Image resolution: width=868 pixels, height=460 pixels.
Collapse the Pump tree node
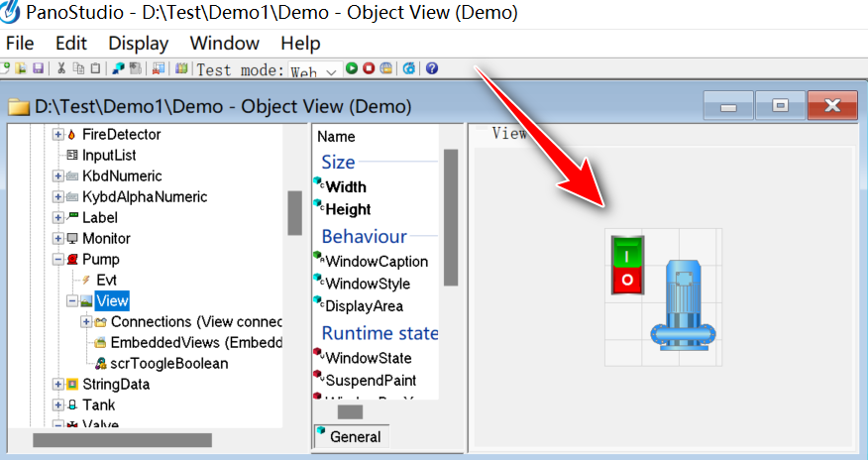pos(57,259)
